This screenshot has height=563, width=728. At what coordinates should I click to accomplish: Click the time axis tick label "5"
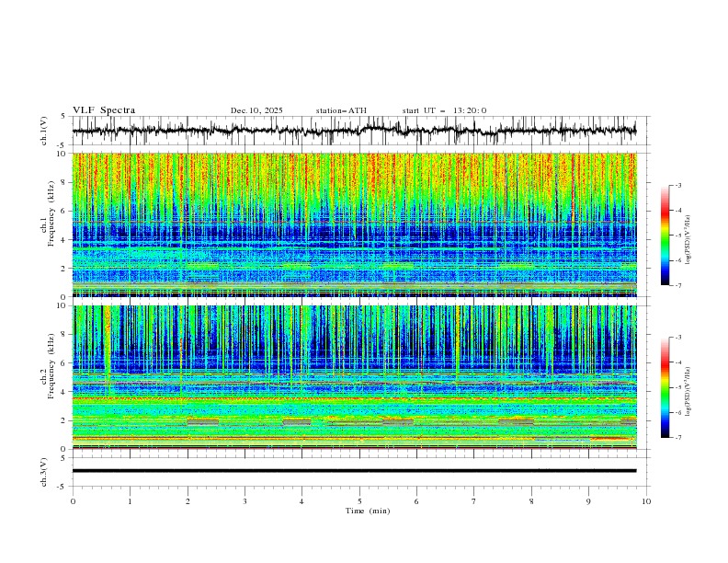point(359,501)
